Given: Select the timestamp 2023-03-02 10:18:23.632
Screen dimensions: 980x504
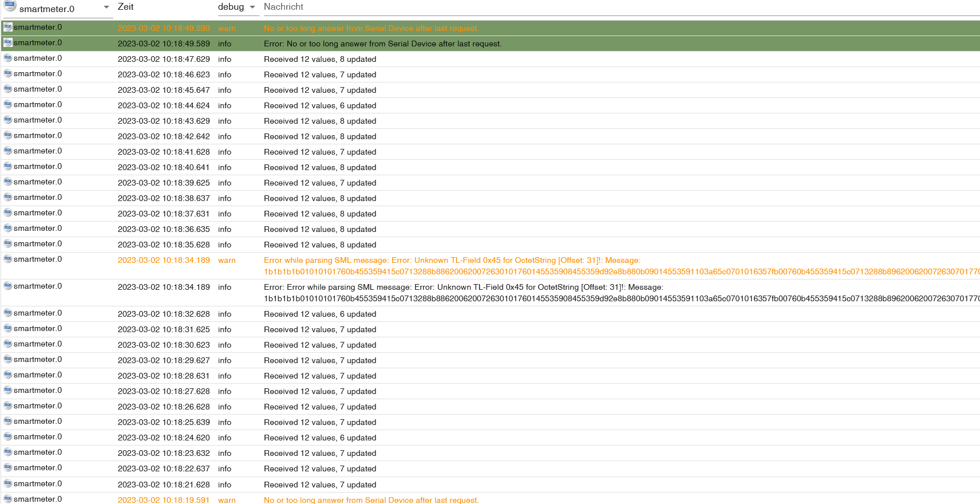Looking at the screenshot, I should click(164, 453).
